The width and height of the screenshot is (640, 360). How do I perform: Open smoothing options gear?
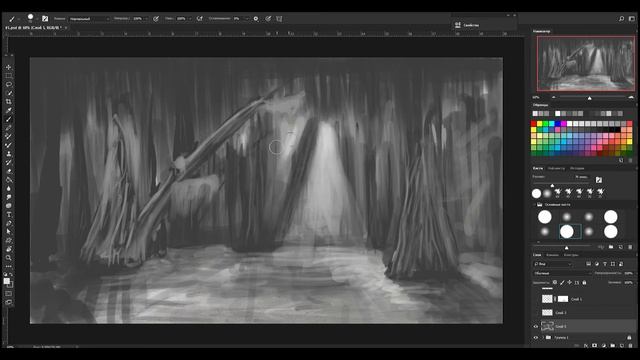pos(256,19)
